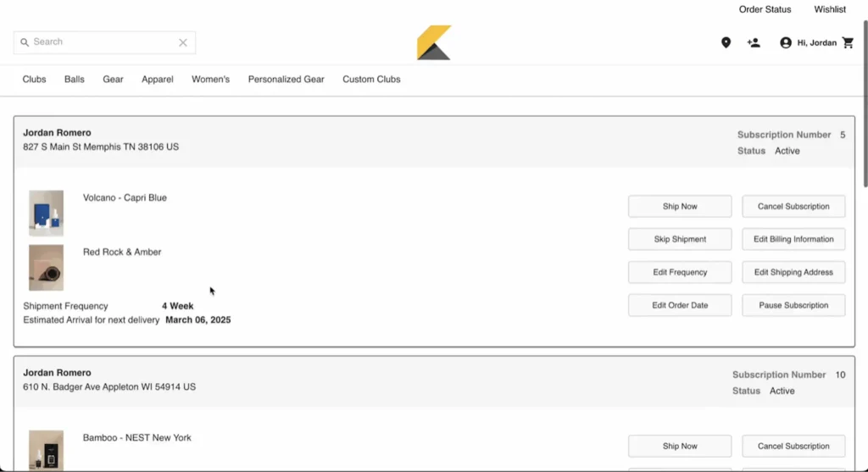This screenshot has width=868, height=472.
Task: Click Cancel Subscription for subscription 5
Action: coord(793,207)
